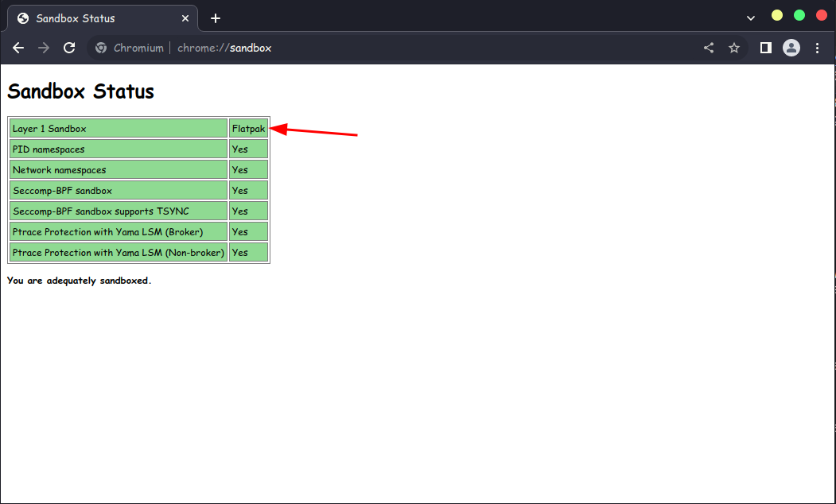Click the 'Layer 1 Sandbox' cell

pos(119,129)
